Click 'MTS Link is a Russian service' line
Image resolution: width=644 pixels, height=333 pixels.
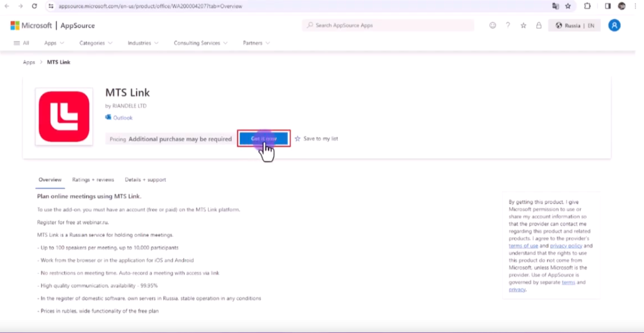pos(105,235)
